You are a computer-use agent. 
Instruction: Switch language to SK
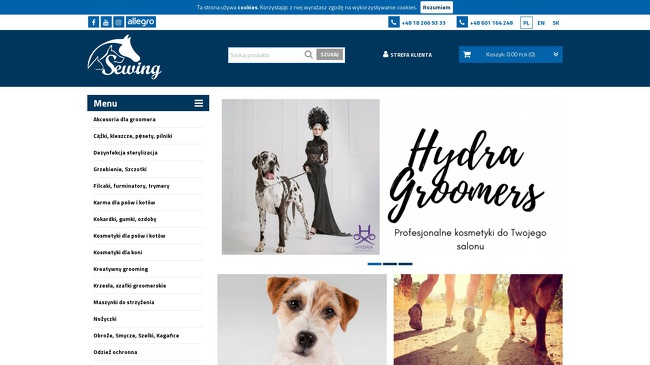click(x=555, y=23)
